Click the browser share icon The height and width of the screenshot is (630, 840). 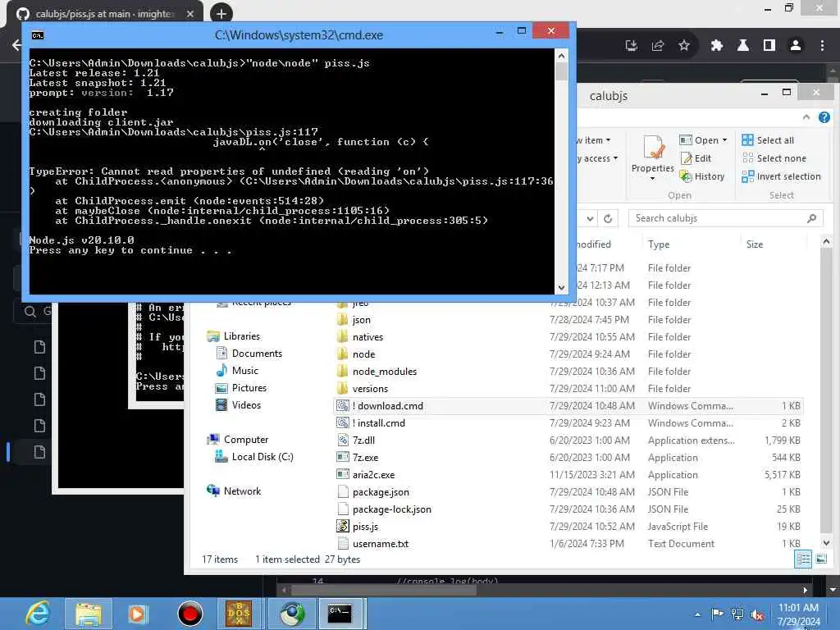657,46
